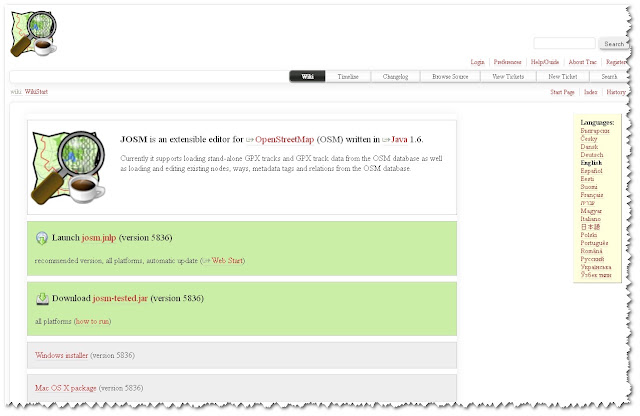Click the small JOSM logo in the header
The height and width of the screenshot is (416, 640).
coord(33,33)
